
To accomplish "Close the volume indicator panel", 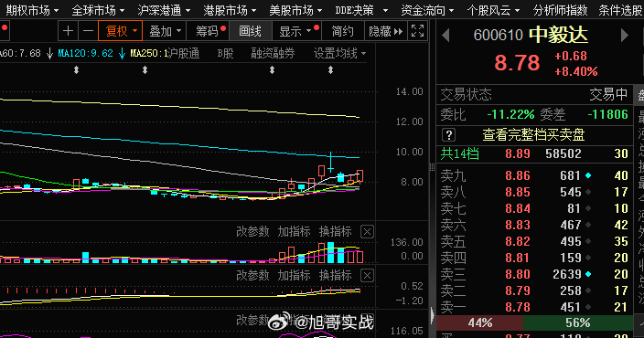I will point(367,232).
